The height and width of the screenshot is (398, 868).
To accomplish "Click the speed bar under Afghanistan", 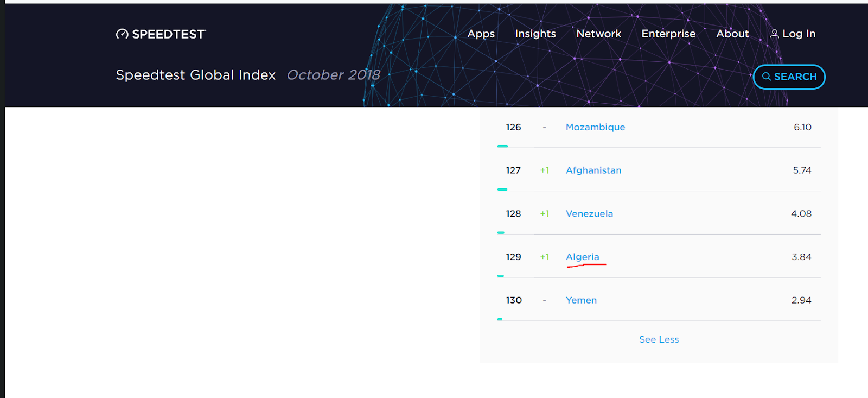I will (x=502, y=189).
